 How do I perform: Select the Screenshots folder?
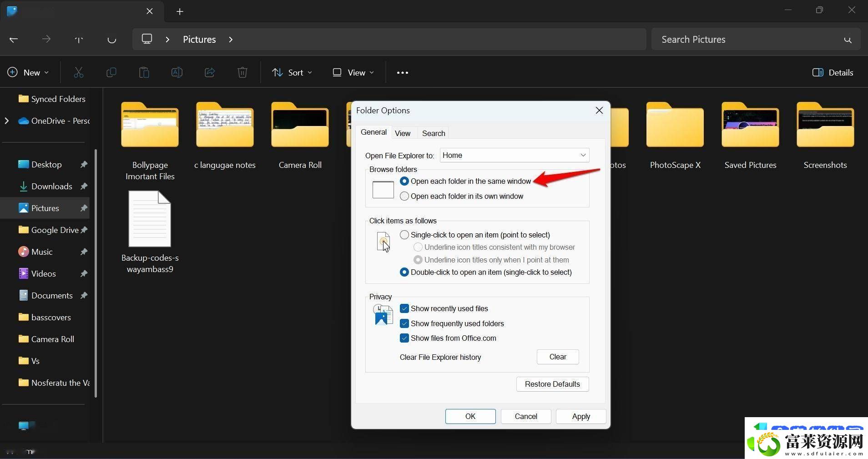(x=825, y=136)
